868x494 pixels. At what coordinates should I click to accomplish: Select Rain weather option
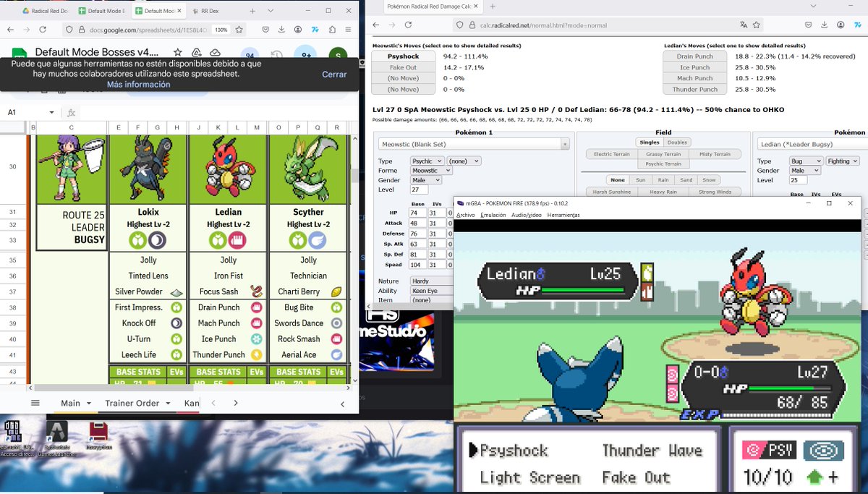664,180
